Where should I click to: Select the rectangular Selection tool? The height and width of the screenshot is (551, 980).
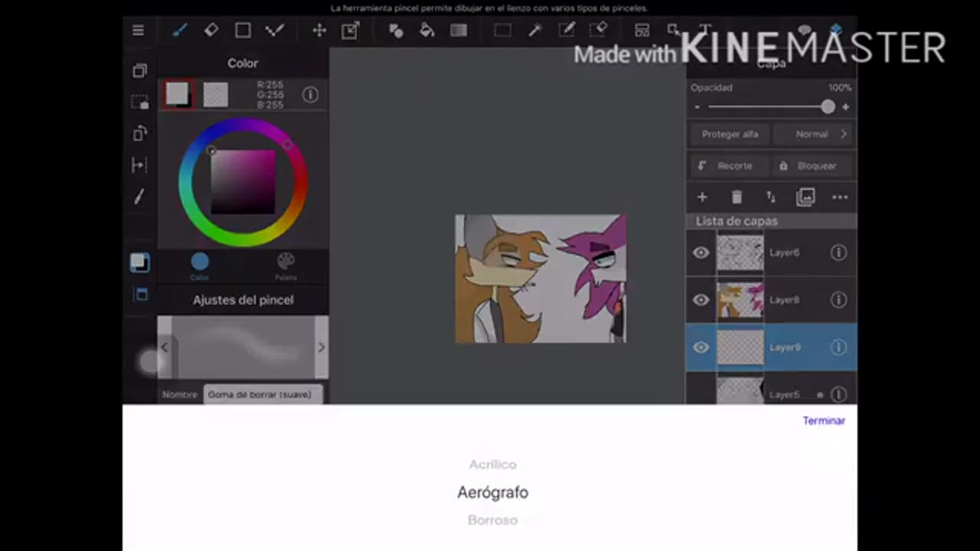(x=502, y=31)
